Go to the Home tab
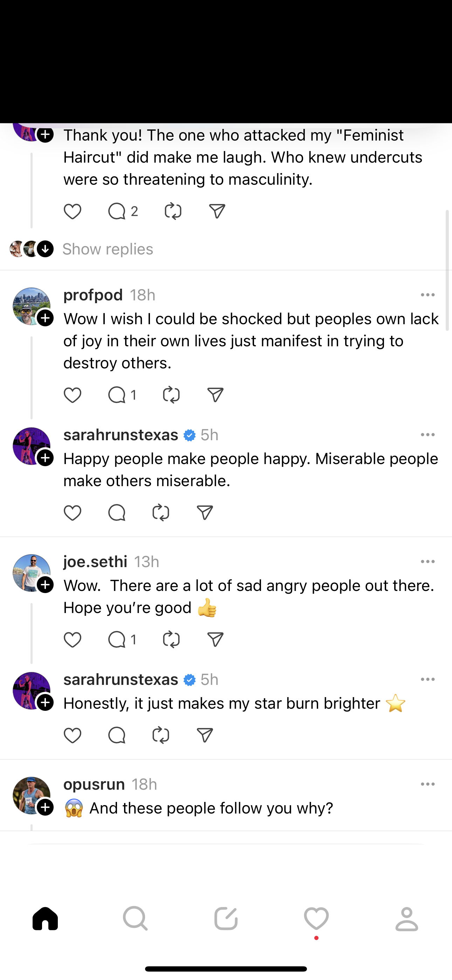Viewport: 452px width, 980px height. (x=45, y=919)
